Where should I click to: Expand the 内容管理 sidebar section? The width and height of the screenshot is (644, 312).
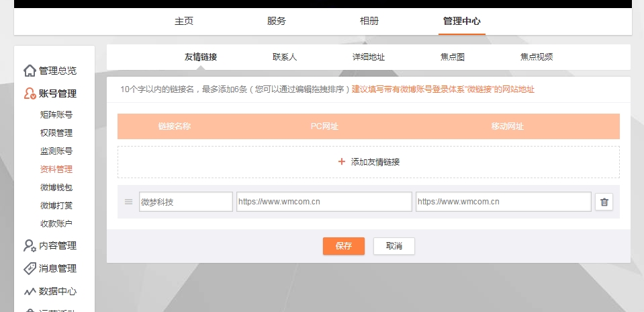[x=58, y=245]
